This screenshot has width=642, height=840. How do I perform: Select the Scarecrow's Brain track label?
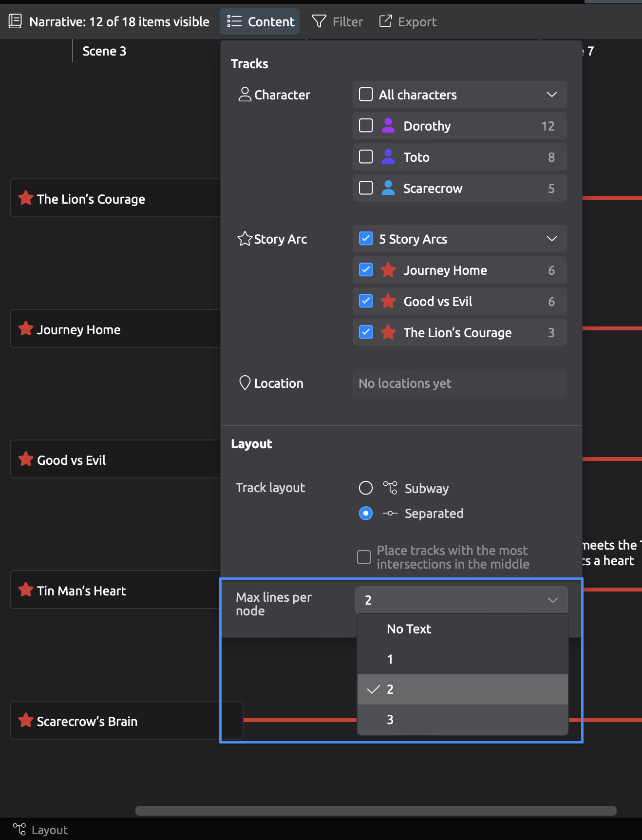[87, 721]
